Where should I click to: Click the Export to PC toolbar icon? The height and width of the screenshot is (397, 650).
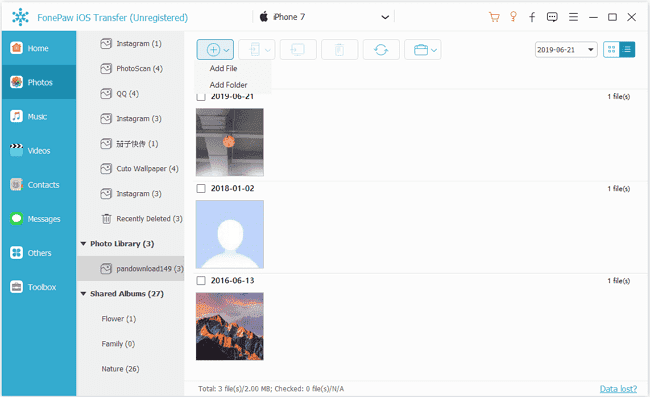298,50
